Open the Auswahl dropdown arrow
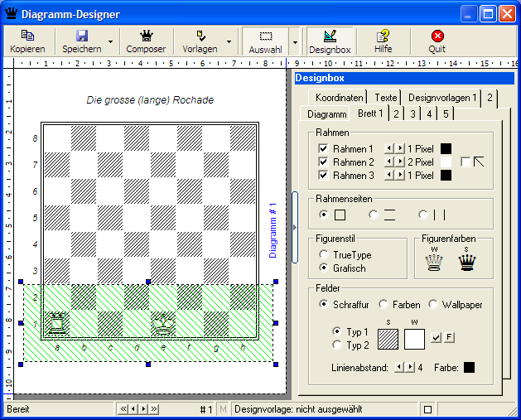The image size is (521, 420). [295, 42]
